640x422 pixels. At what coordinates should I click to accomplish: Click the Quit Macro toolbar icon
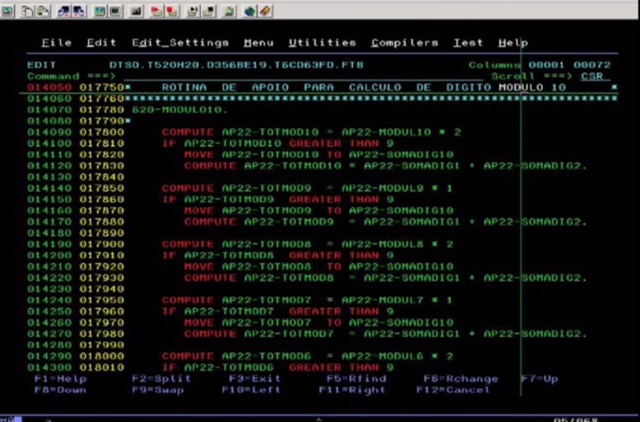click(x=209, y=11)
